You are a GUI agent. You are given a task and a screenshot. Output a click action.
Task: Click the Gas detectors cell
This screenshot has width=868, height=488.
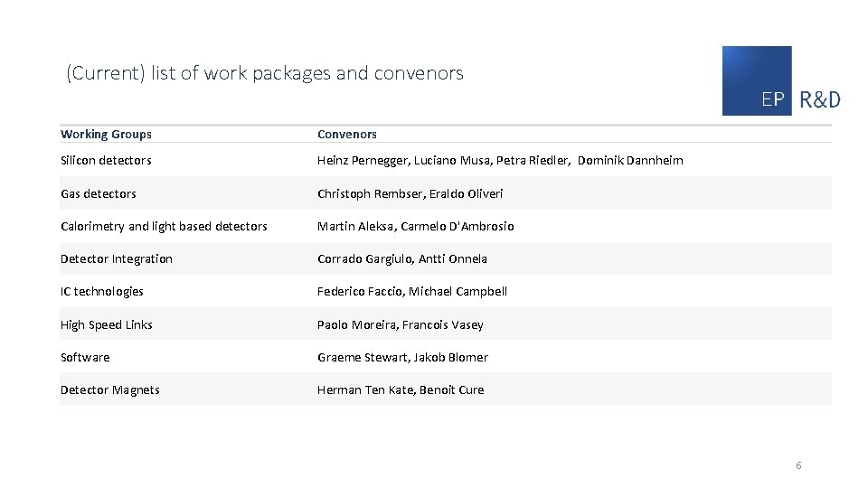(99, 193)
